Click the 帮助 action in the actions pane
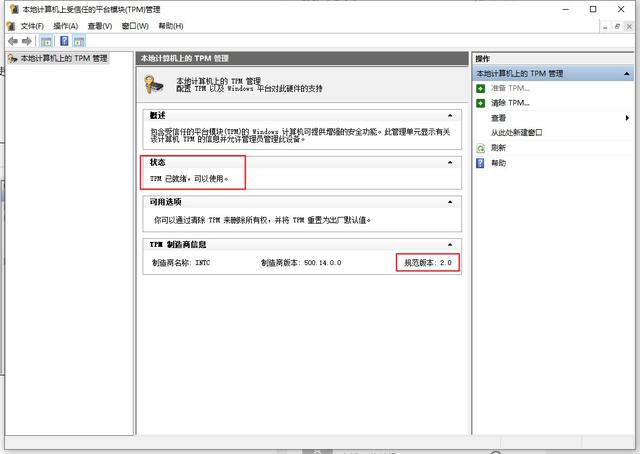This screenshot has height=454, width=640. (498, 163)
